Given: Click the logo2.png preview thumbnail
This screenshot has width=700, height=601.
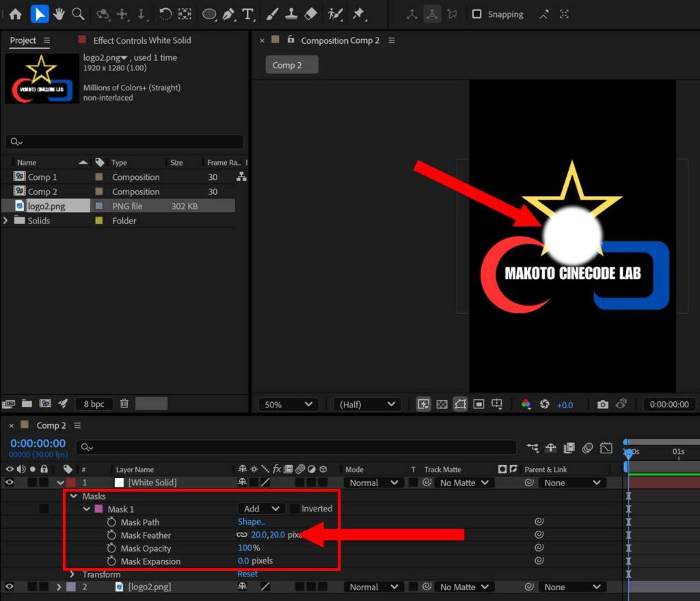Looking at the screenshot, I should [x=42, y=79].
